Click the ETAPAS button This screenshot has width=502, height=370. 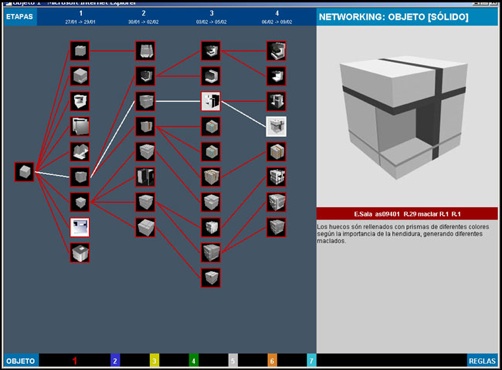click(x=20, y=17)
